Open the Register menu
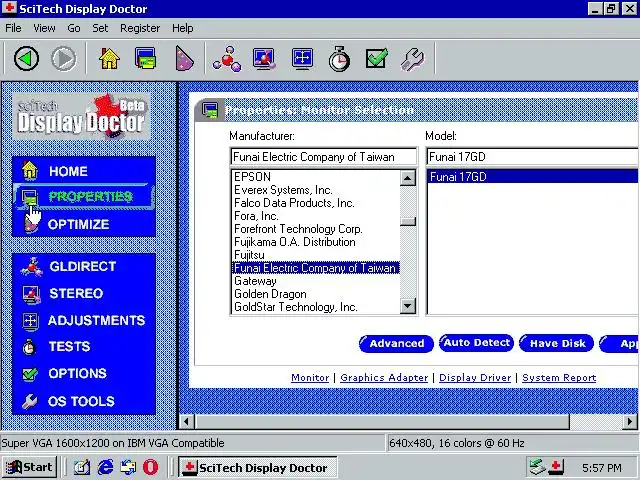The width and height of the screenshot is (640, 480). click(140, 28)
